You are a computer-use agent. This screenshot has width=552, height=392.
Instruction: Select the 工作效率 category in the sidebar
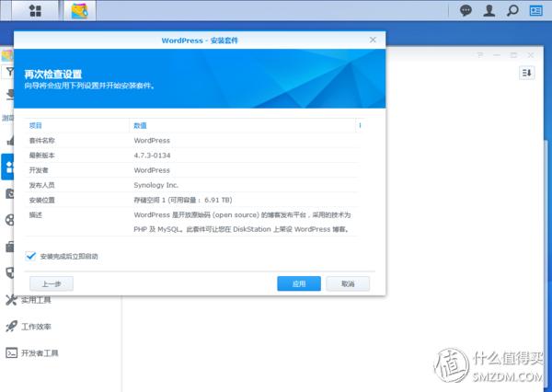36,327
